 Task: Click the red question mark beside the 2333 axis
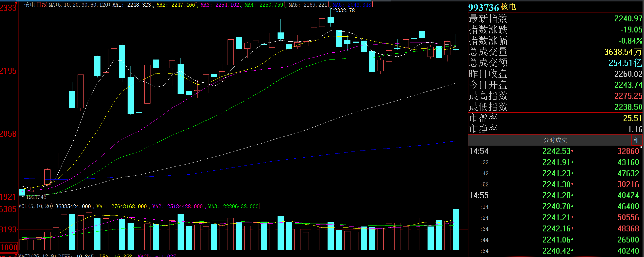[x=17, y=3]
